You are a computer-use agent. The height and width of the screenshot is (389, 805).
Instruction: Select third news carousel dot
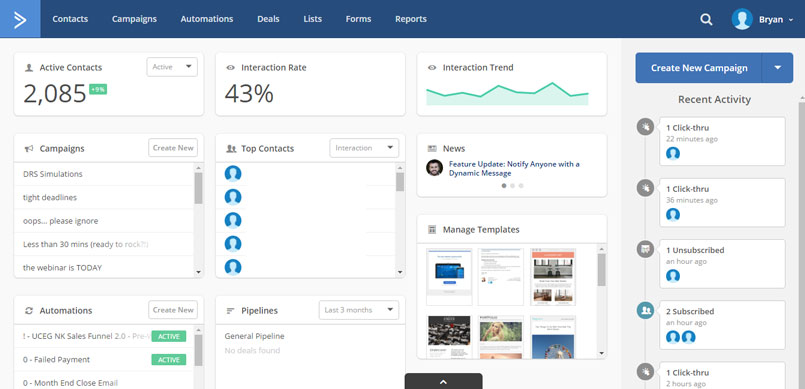pyautogui.click(x=521, y=186)
